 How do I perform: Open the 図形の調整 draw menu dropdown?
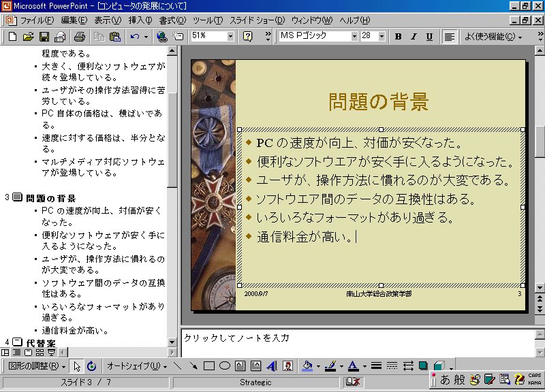tap(36, 366)
